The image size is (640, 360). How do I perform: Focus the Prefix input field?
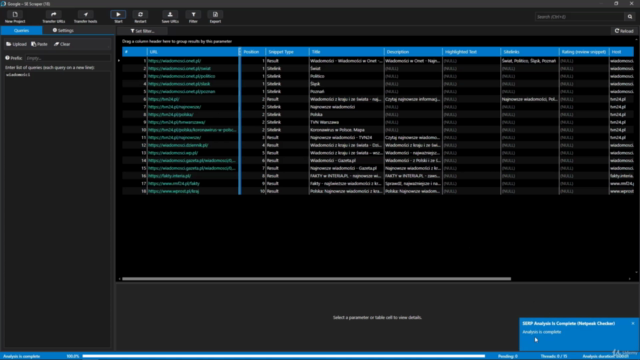[x=68, y=58]
